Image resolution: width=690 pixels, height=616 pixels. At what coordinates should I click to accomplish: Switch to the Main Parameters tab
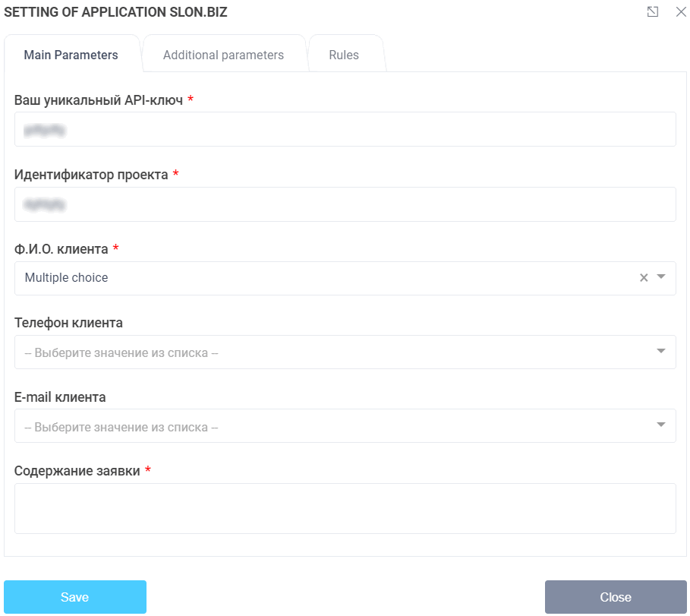click(71, 55)
